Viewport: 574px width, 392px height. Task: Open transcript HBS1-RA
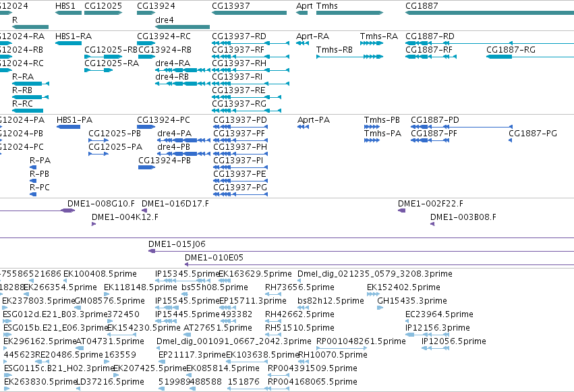pyautogui.click(x=68, y=43)
